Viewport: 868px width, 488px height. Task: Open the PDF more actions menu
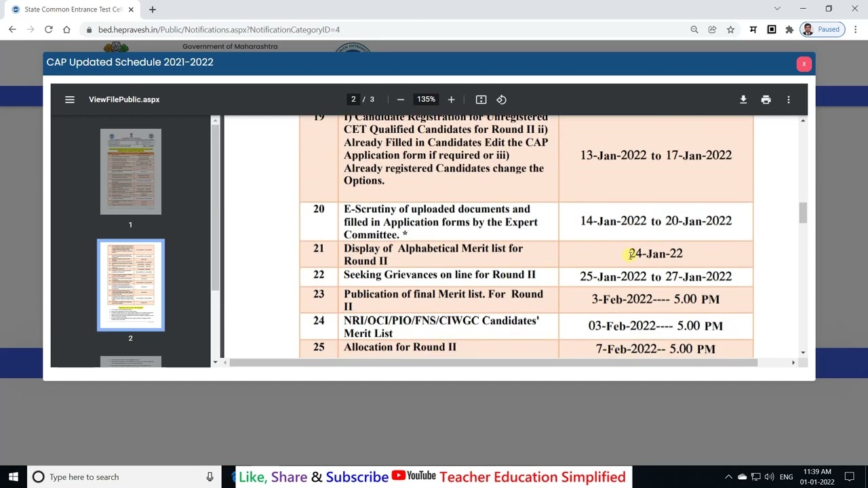788,100
